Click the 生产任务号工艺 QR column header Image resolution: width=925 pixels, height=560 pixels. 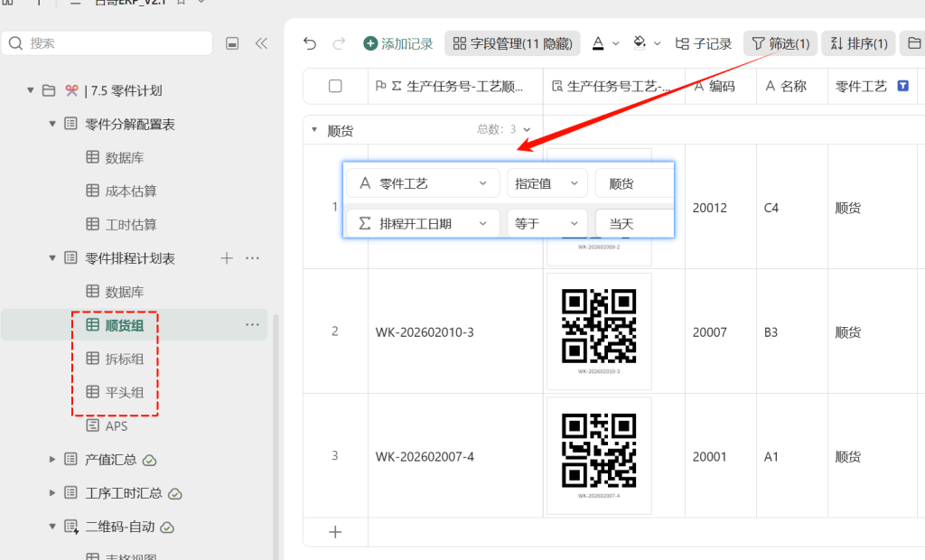click(x=614, y=86)
